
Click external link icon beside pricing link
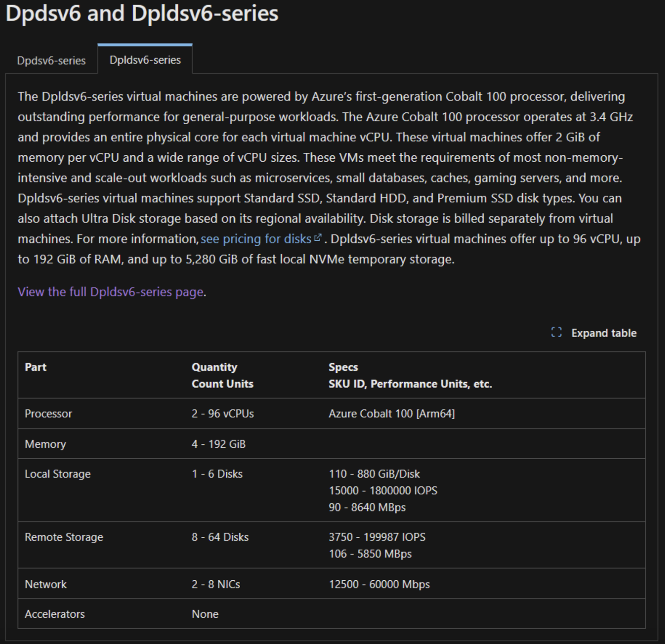(x=318, y=238)
